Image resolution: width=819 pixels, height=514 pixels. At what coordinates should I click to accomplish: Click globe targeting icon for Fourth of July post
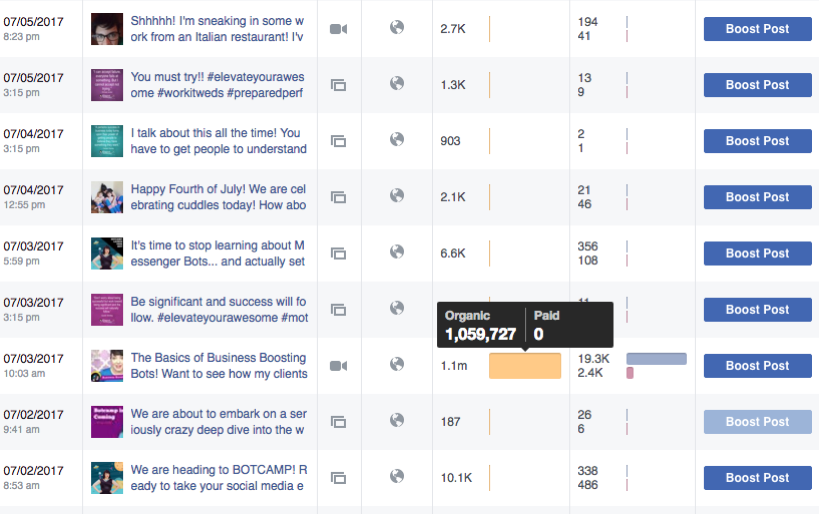(x=397, y=195)
